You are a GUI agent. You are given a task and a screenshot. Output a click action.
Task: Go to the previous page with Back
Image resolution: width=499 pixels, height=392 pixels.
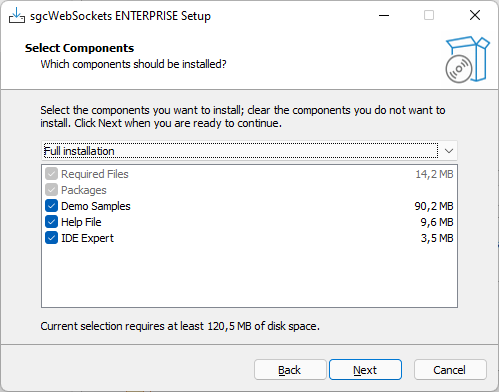pyautogui.click(x=290, y=370)
